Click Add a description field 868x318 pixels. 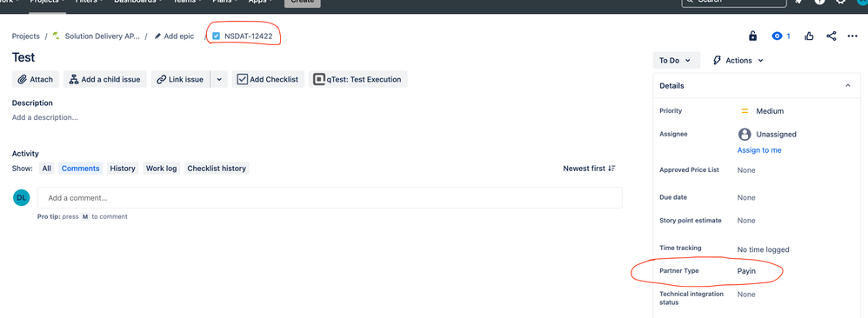point(45,117)
